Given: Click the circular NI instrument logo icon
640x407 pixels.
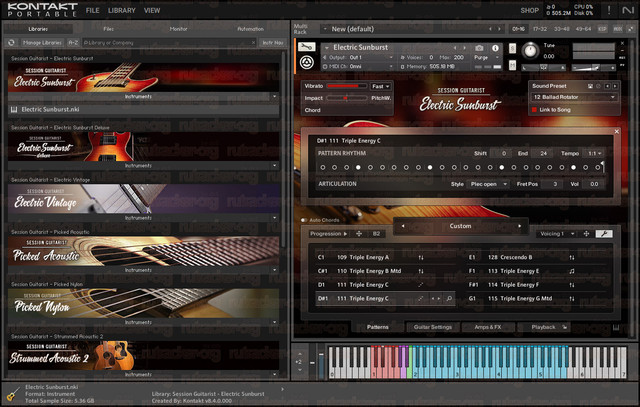Looking at the screenshot, I should click(307, 62).
